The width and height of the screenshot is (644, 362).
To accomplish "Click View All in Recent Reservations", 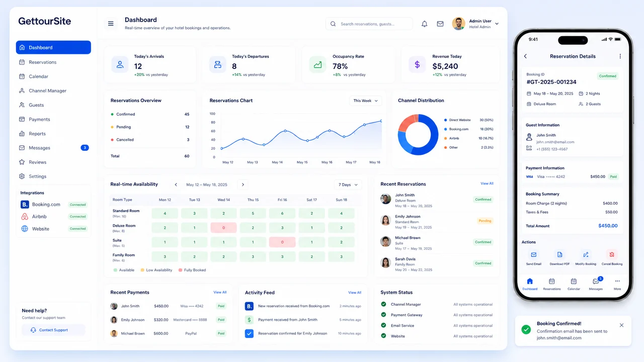I will (x=487, y=184).
